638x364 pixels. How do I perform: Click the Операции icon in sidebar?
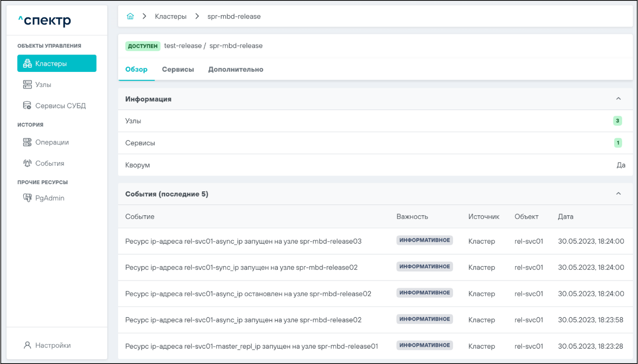[x=27, y=142]
